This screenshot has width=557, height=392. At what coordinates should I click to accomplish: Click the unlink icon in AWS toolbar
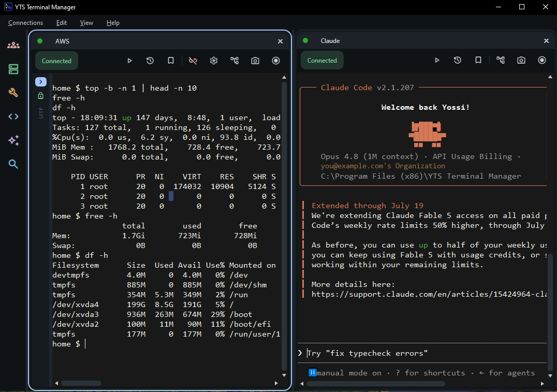(x=193, y=61)
